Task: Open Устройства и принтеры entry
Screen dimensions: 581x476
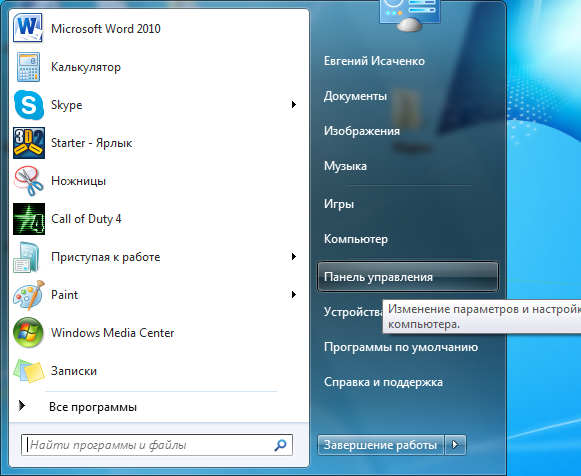Action: (x=353, y=312)
